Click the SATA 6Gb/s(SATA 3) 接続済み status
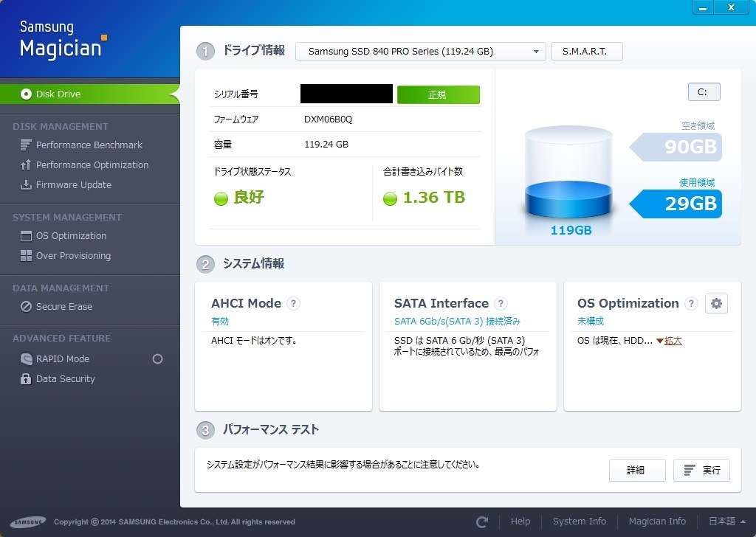This screenshot has height=537, width=756. pyautogui.click(x=457, y=321)
